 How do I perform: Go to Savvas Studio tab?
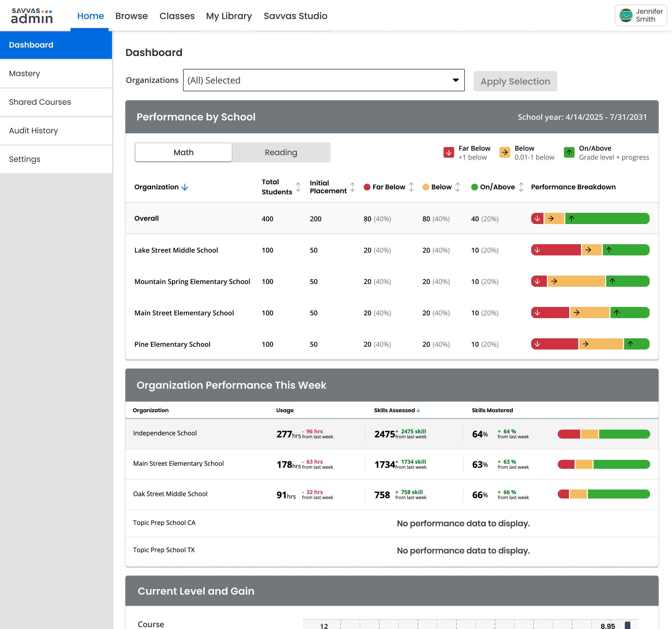295,16
